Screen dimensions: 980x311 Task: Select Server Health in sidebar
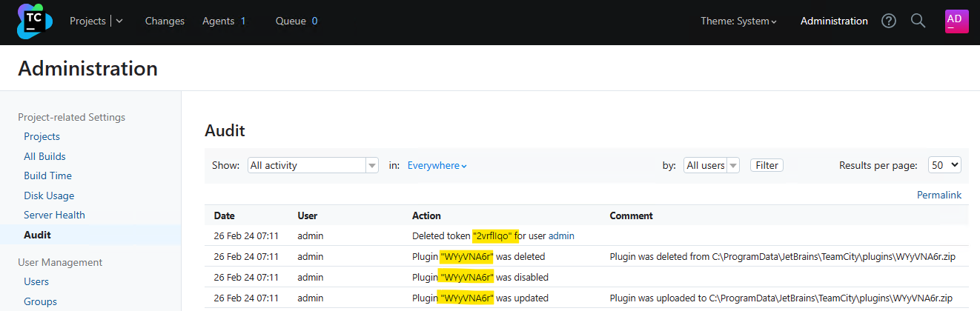point(54,215)
